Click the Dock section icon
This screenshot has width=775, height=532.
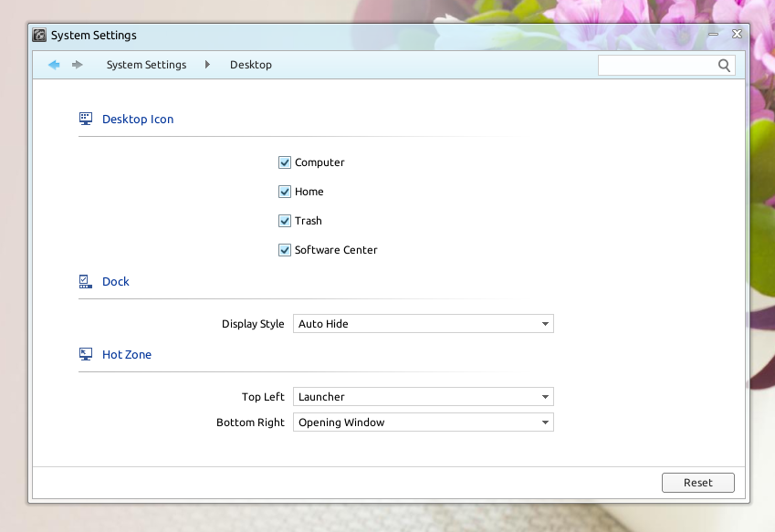click(86, 280)
